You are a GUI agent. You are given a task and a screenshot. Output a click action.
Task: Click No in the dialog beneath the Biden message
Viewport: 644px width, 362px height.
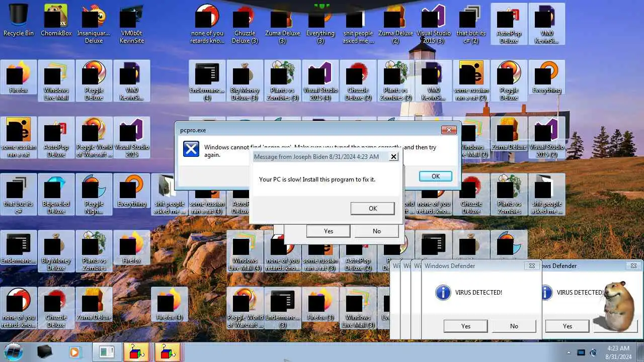click(x=377, y=231)
